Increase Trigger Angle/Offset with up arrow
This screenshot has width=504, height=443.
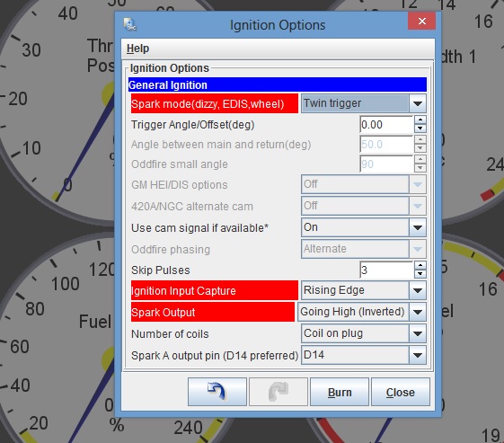(x=420, y=120)
